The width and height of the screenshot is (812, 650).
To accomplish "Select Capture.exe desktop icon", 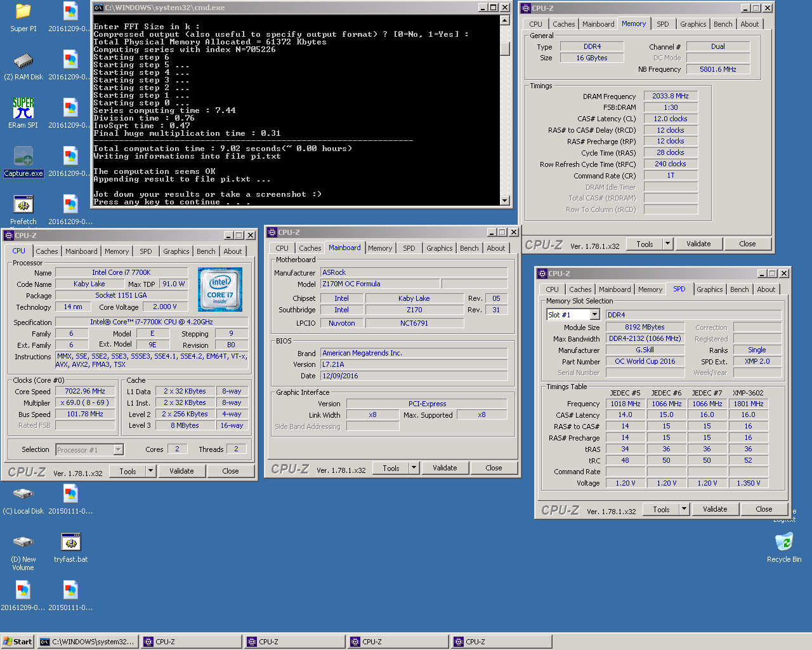I will 23,157.
